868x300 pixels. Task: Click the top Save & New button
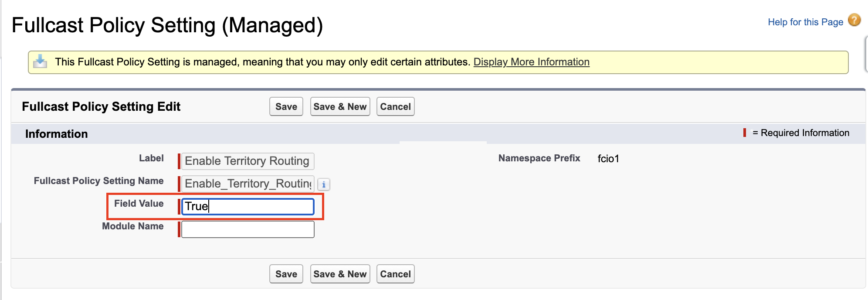[x=340, y=106]
